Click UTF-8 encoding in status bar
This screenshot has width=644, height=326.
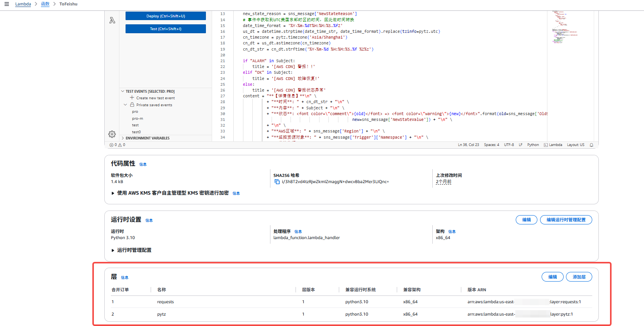tap(509, 145)
